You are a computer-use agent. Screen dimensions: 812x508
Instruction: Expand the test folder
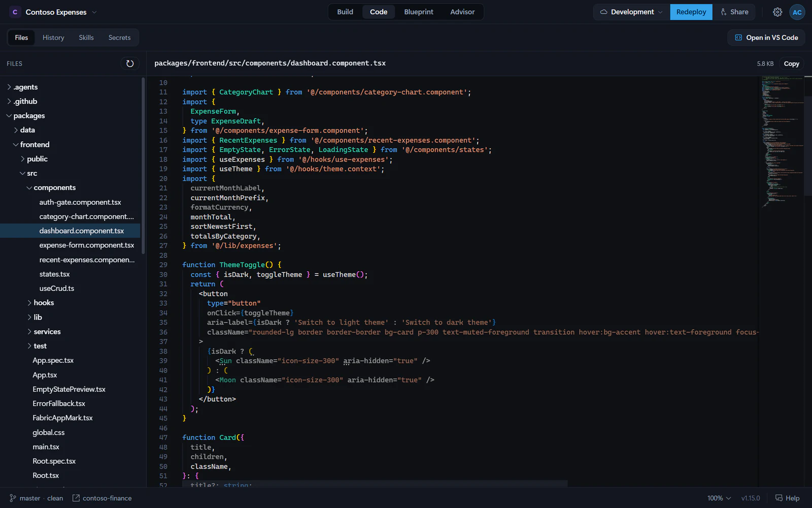point(29,346)
